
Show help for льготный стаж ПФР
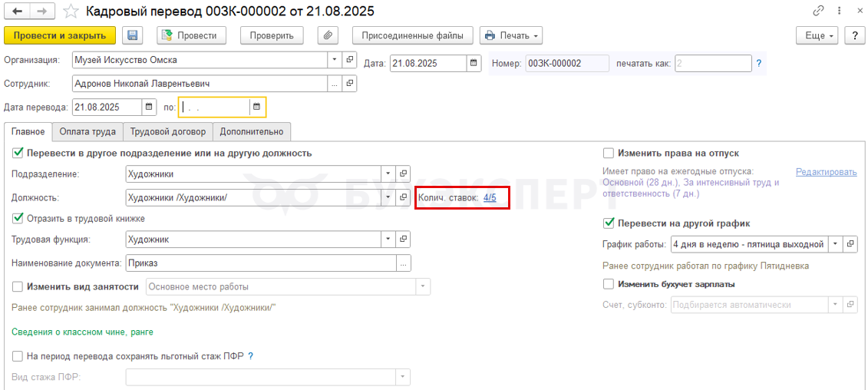(x=251, y=355)
